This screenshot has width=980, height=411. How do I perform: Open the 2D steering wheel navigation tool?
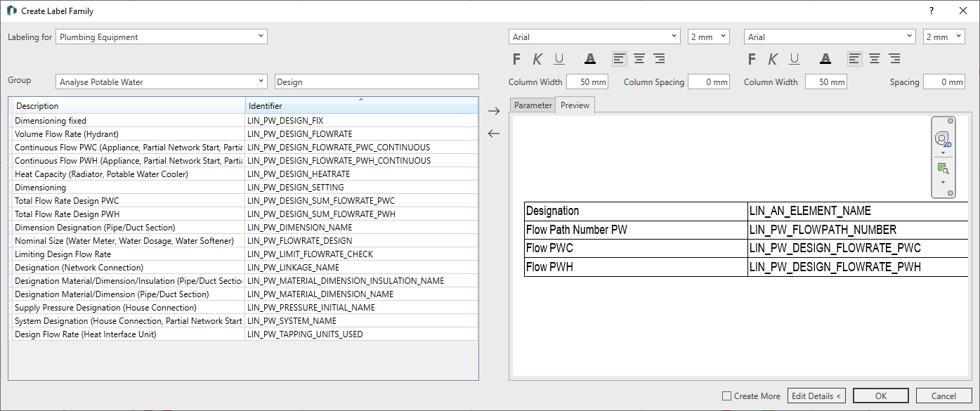pyautogui.click(x=942, y=138)
